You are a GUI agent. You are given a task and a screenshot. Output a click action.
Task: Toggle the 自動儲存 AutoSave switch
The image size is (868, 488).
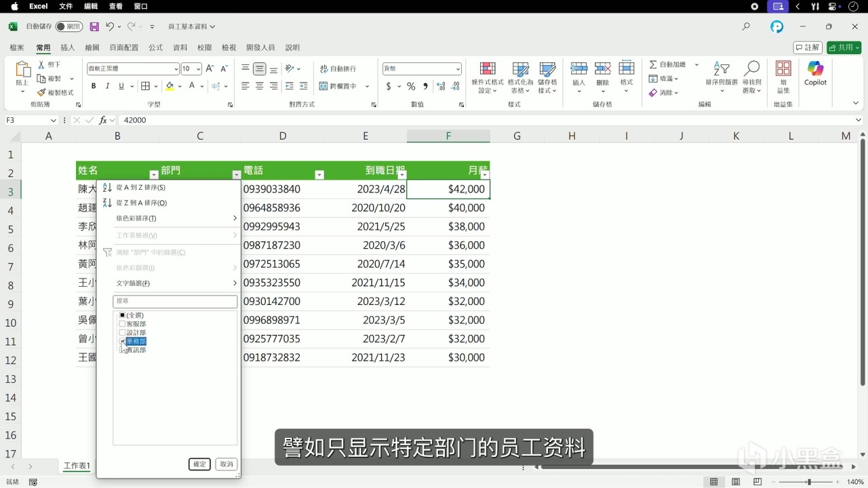click(69, 26)
